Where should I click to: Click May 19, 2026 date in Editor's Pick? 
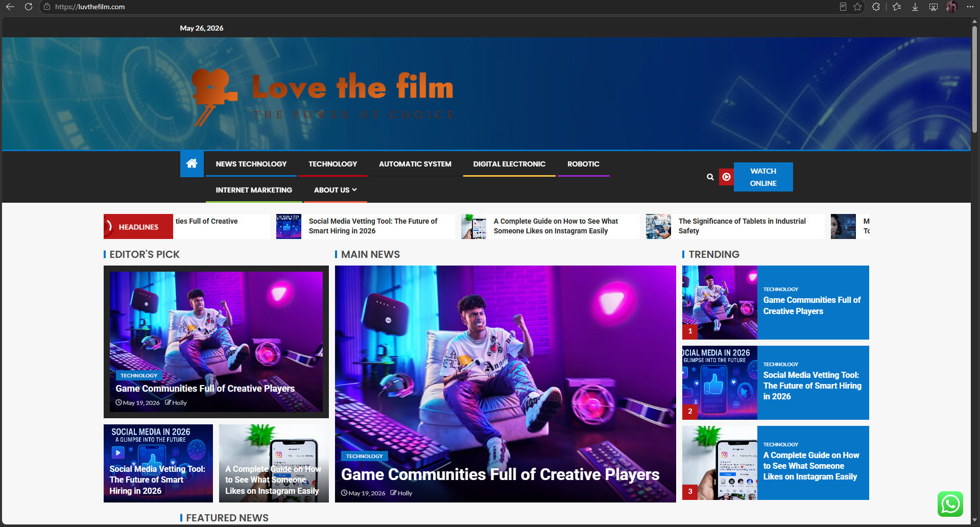pos(141,403)
